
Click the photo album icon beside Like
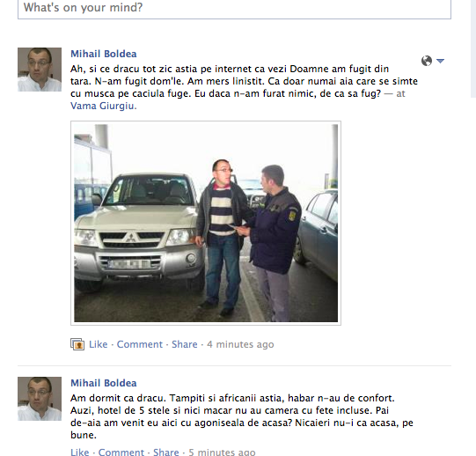click(77, 344)
